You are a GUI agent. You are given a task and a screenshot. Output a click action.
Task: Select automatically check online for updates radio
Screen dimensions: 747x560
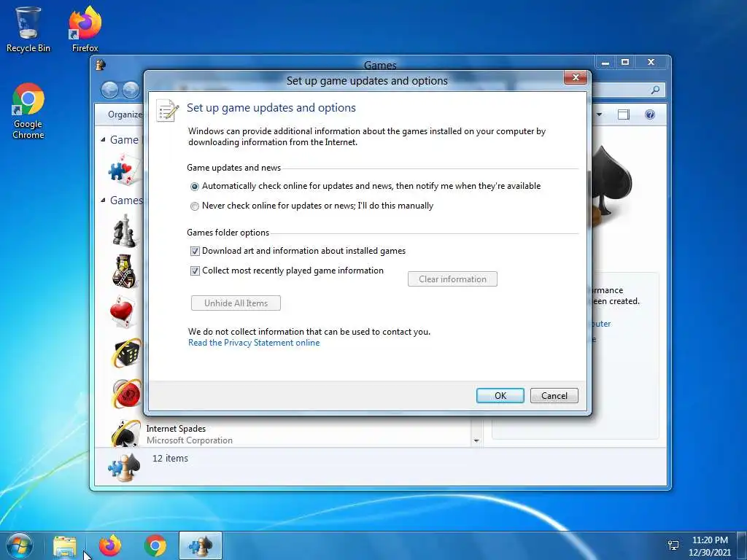point(194,187)
